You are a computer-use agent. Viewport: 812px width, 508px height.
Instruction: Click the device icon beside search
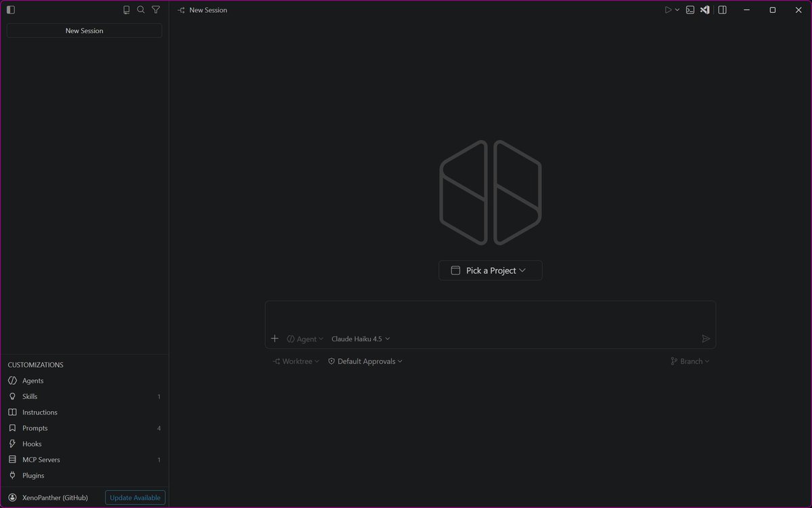click(x=126, y=10)
